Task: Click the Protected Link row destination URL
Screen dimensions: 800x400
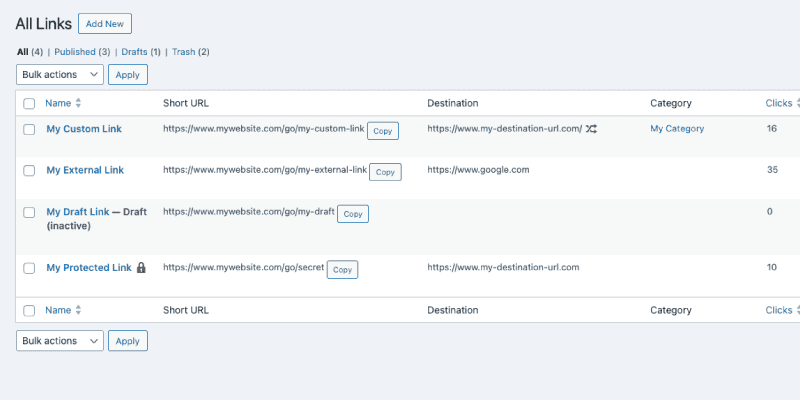Action: point(503,267)
